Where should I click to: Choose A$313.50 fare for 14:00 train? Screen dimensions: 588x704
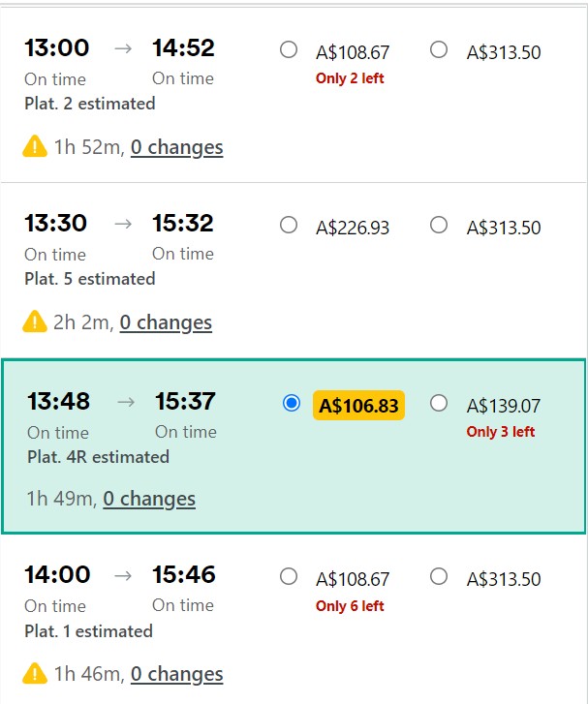point(439,576)
